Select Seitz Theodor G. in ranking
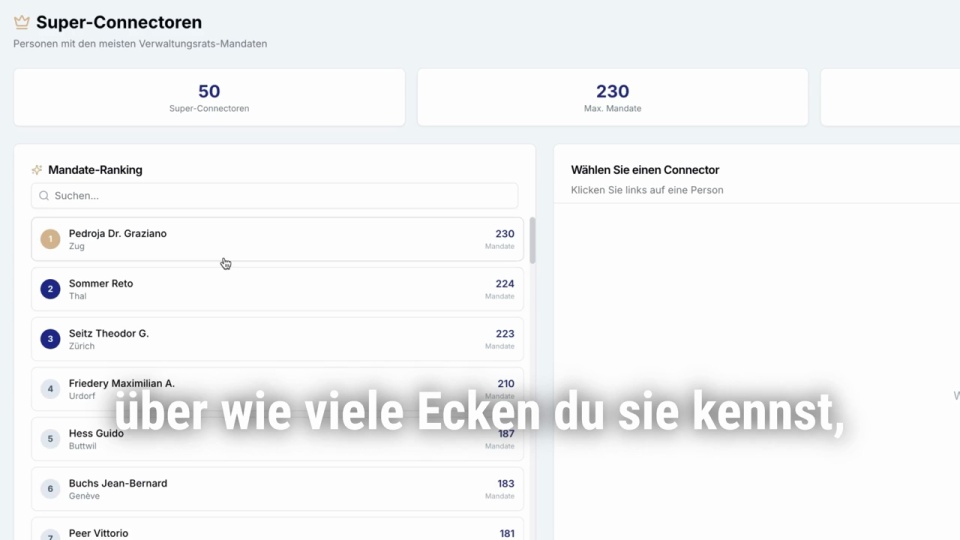The width and height of the screenshot is (960, 540). coord(277,339)
